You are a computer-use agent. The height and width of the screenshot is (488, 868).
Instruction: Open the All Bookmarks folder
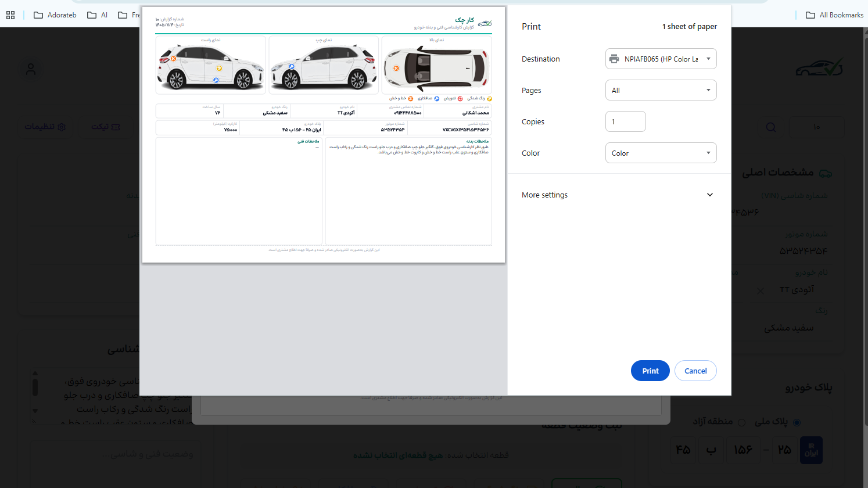point(835,15)
